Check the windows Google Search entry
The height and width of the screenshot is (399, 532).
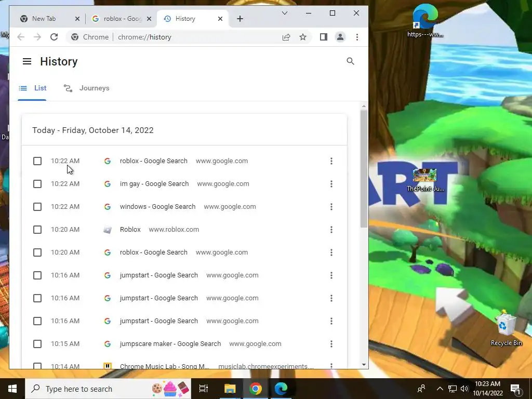coord(37,207)
